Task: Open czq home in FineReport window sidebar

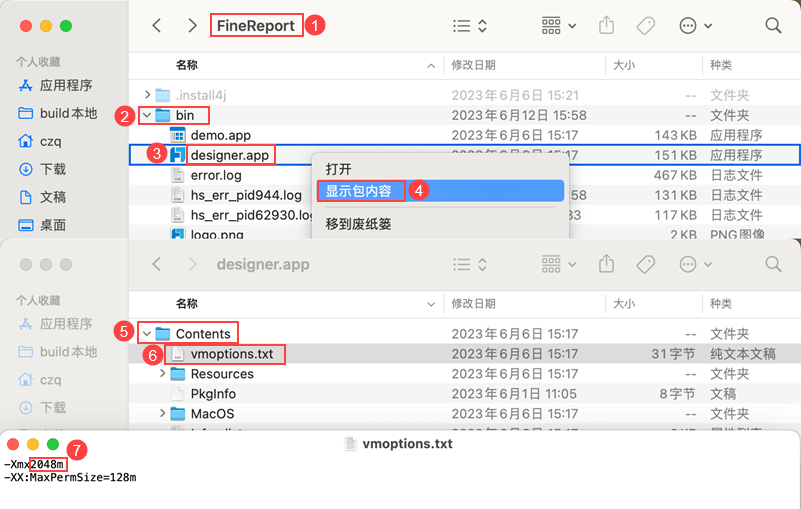Action: click(39, 141)
